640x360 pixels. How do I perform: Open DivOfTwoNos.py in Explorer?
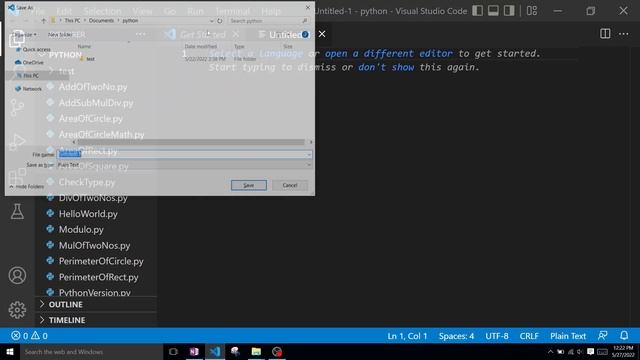pyautogui.click(x=93, y=198)
